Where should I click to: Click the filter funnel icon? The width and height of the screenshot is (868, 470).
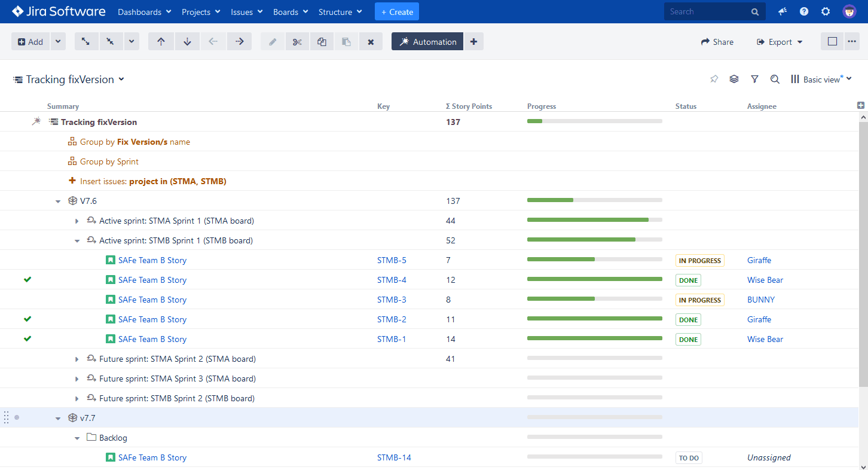click(x=754, y=79)
